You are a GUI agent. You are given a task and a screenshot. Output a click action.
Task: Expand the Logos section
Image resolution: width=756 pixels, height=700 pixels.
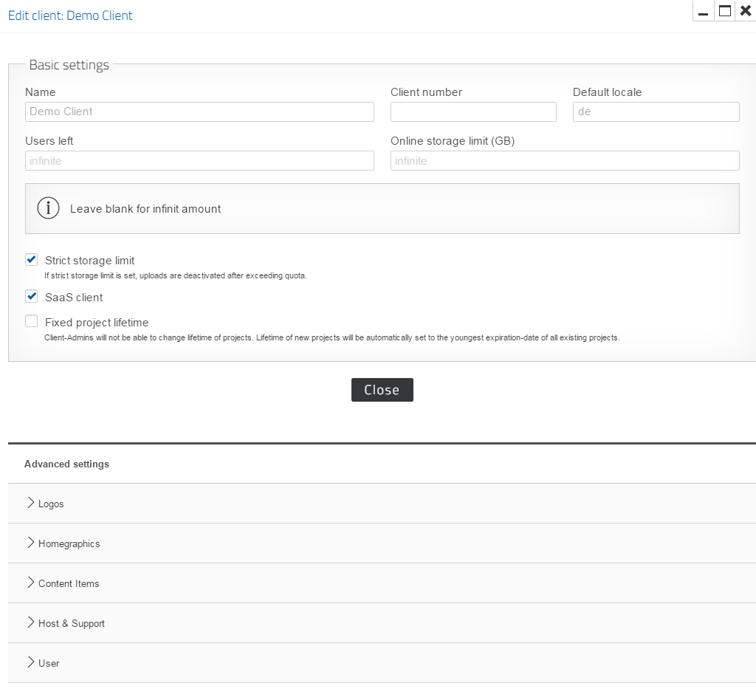tap(382, 504)
